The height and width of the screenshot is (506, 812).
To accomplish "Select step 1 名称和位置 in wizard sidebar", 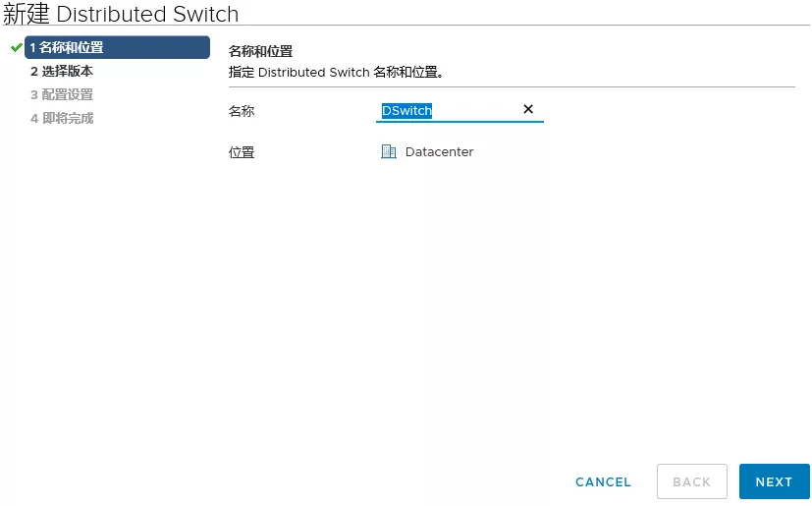I will tap(117, 47).
